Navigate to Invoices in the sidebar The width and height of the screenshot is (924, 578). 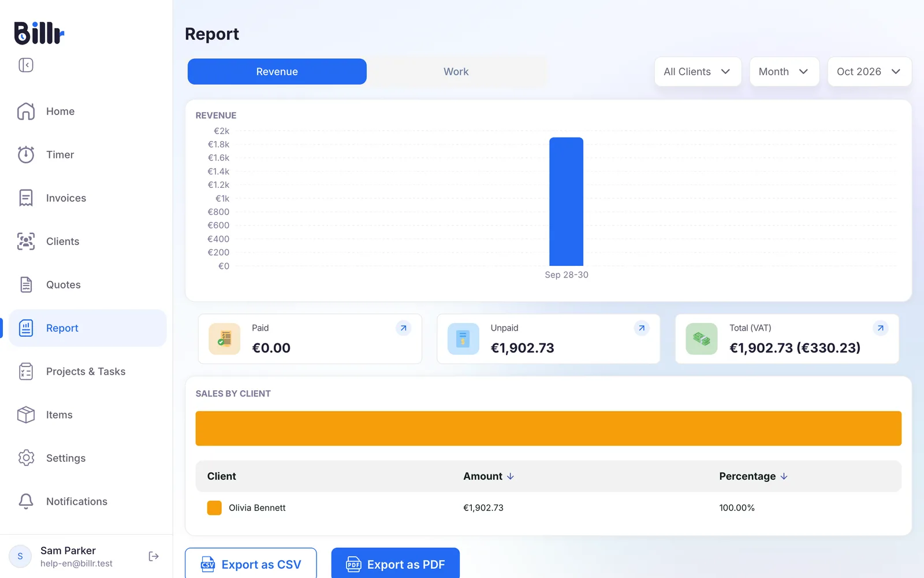click(88, 198)
